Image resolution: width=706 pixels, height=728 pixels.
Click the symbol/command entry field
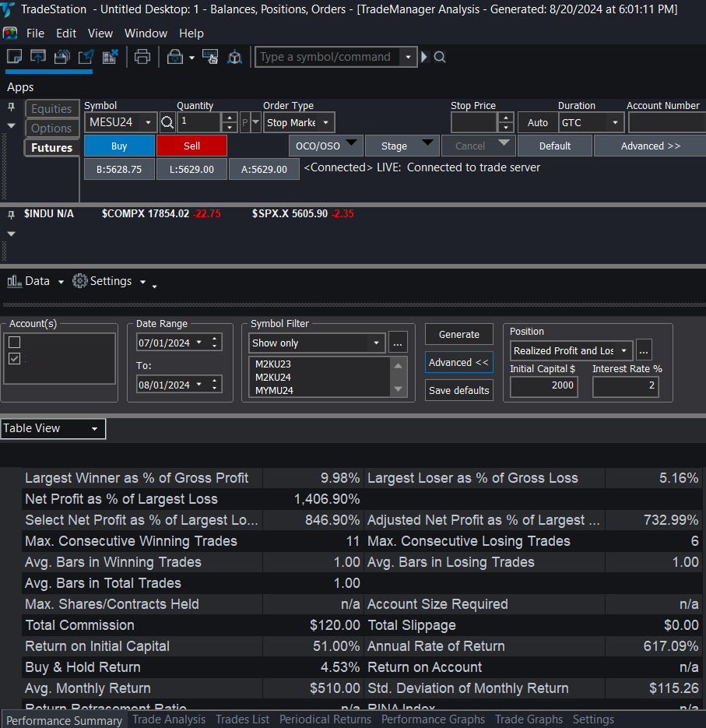[x=328, y=57]
